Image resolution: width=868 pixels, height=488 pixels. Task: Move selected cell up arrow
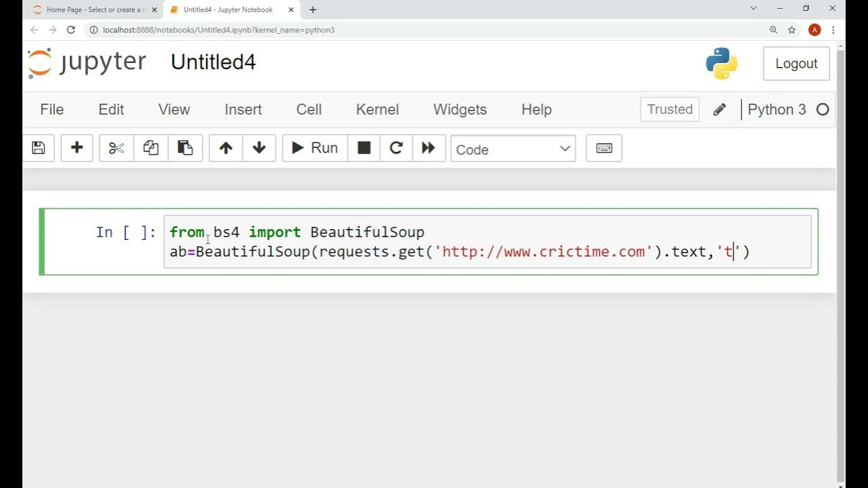[226, 148]
